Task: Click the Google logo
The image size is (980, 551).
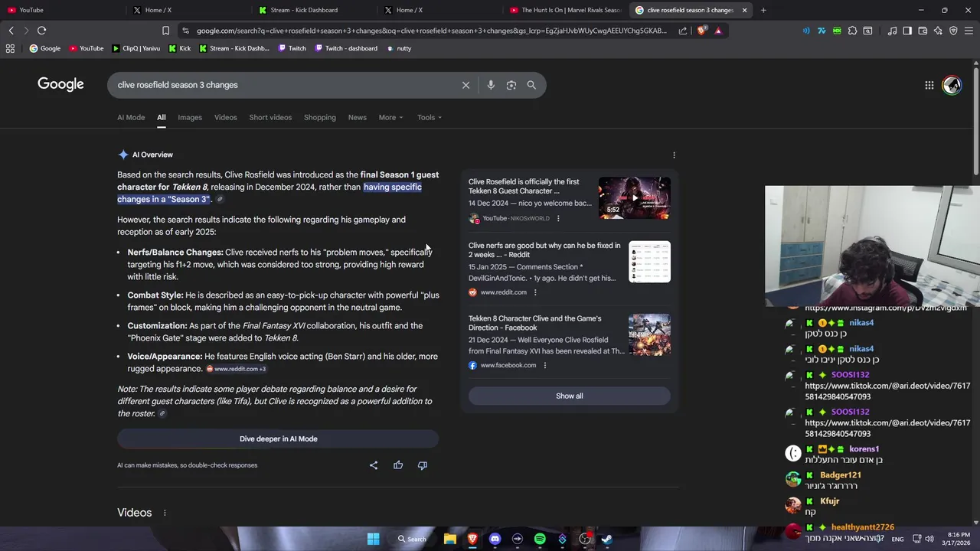Action: click(60, 84)
